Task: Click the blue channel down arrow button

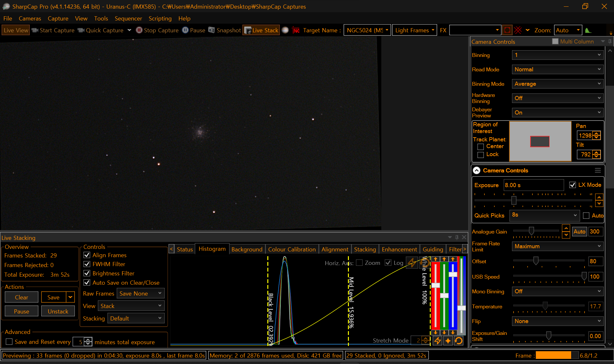Action: [x=453, y=332]
